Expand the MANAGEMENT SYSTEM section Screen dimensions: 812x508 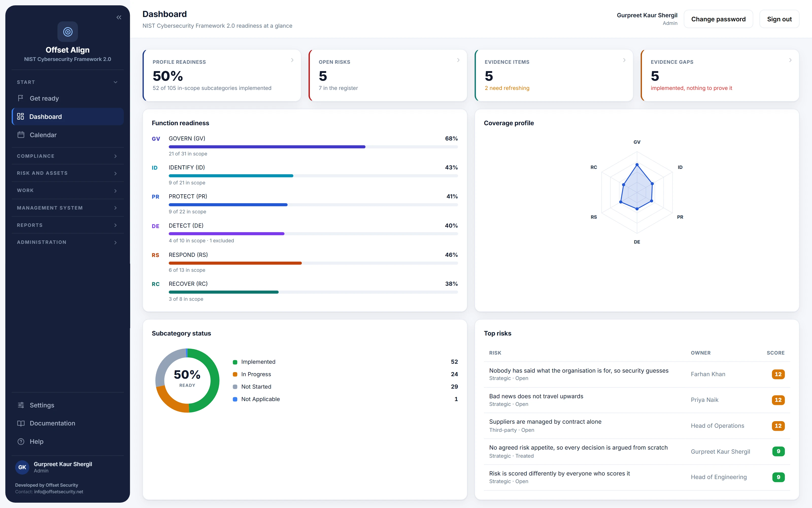click(x=67, y=208)
